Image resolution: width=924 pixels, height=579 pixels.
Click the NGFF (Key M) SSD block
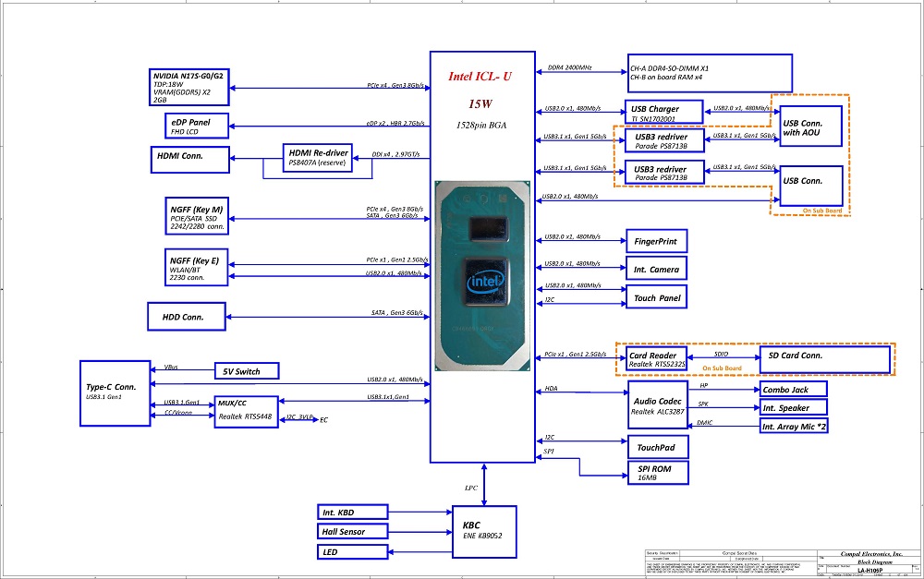(x=196, y=216)
